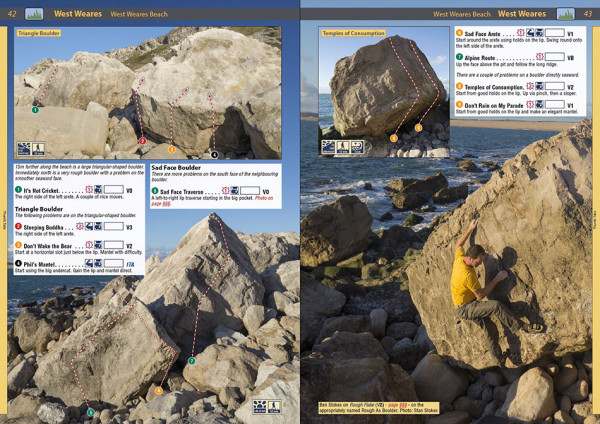Click the bold 'Triangle Boulder' heading in the route list
Viewport: 600px width, 424px height.
click(x=39, y=209)
